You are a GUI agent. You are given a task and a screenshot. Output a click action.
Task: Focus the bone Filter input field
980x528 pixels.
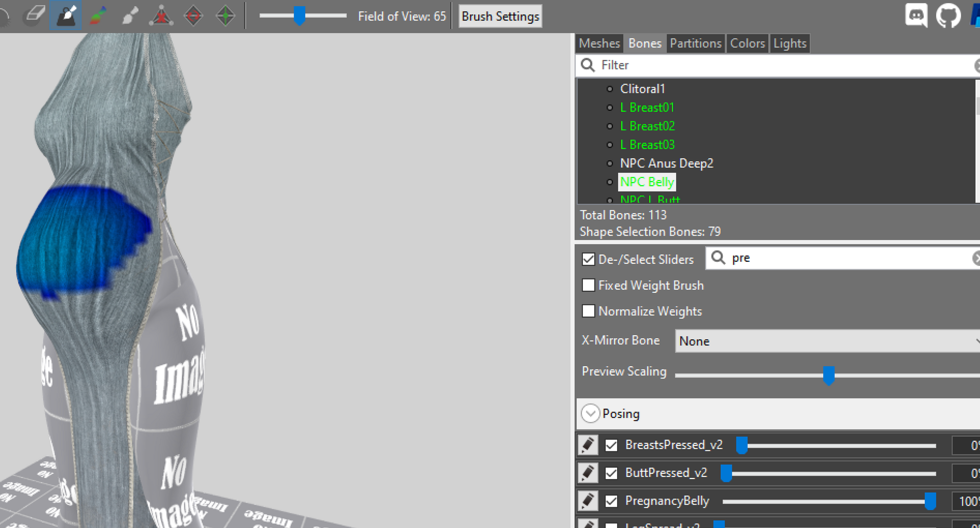click(x=777, y=65)
